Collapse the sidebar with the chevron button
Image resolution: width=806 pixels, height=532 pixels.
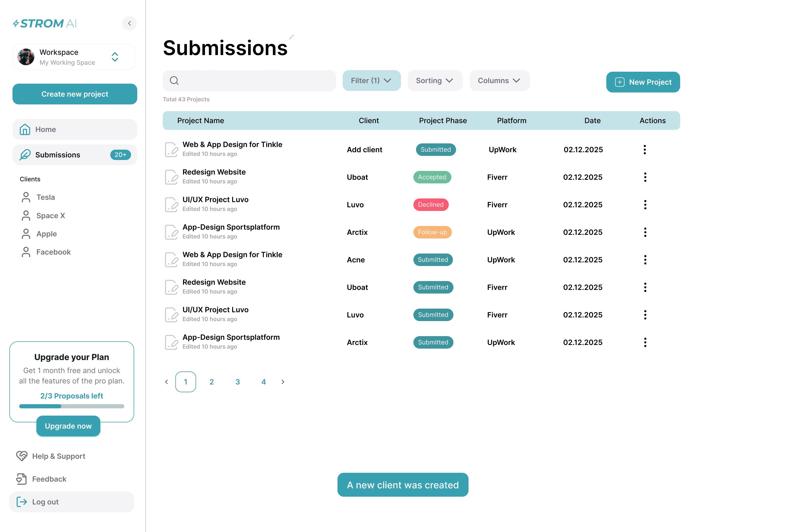(129, 23)
